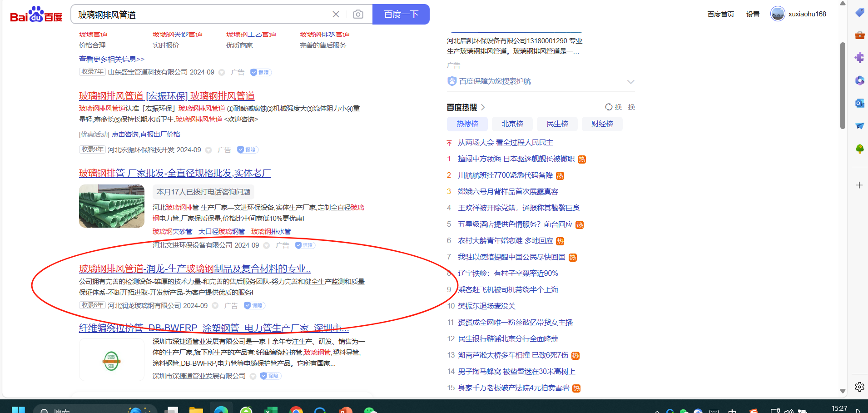Switch to the 民生榜 tab
Viewport: 868px width, 413px height.
[x=557, y=124]
